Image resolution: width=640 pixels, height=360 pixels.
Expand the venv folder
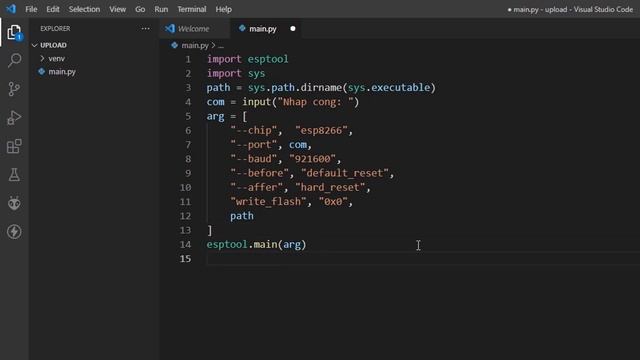click(56, 58)
